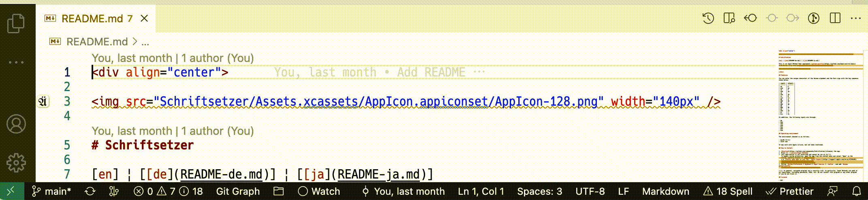Change indentation via 'Spaces: 3'
868x200 pixels.
click(x=539, y=191)
